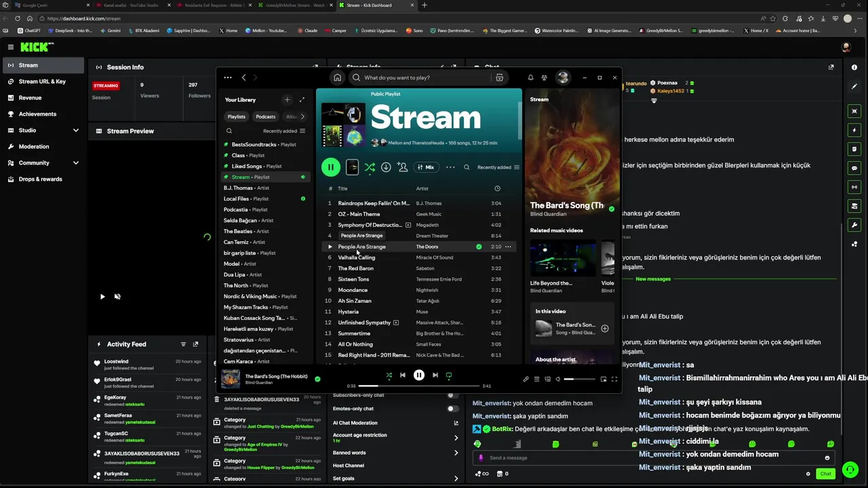868x488 pixels.
Task: Expand Studio section in Kick sidebar
Action: coord(76,130)
